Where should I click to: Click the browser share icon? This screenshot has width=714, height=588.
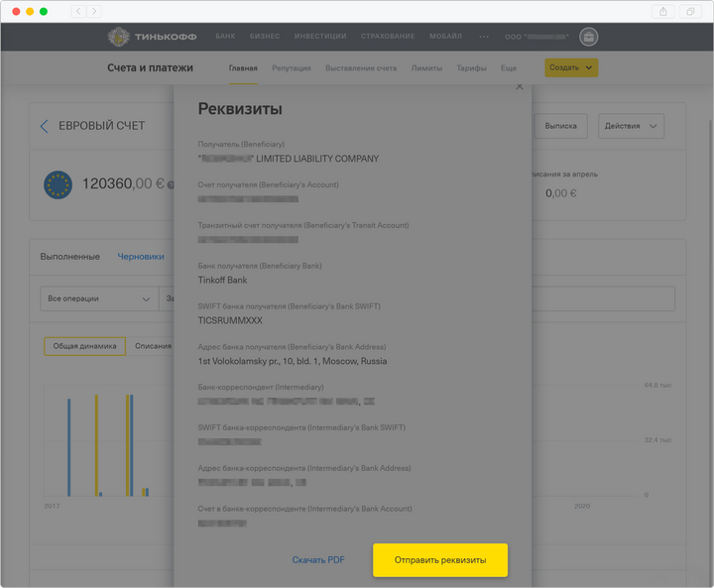[662, 11]
